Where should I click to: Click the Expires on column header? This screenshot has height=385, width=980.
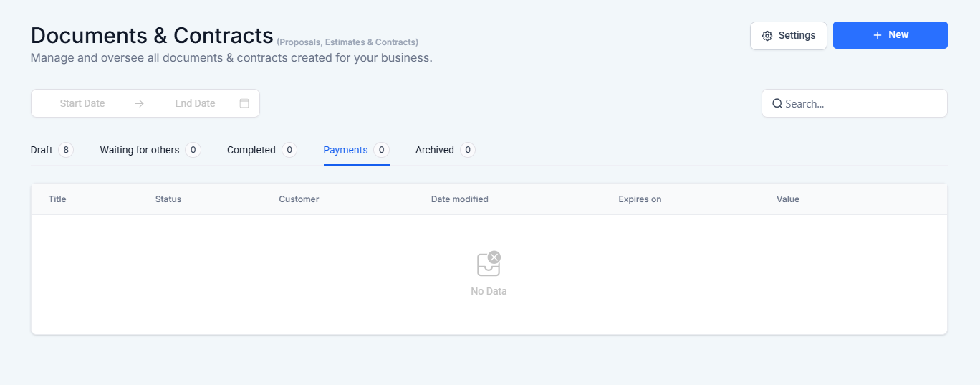tap(640, 199)
